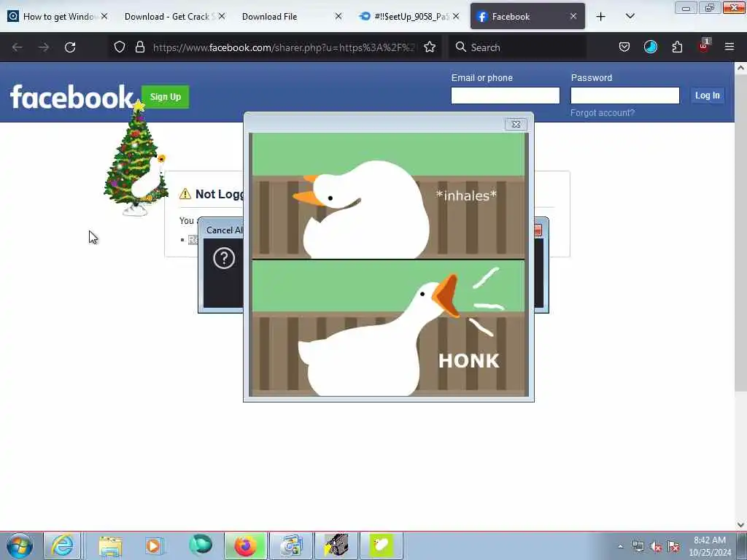
Task: Open Windows Media Player taskbar icon
Action: pyautogui.click(x=154, y=545)
